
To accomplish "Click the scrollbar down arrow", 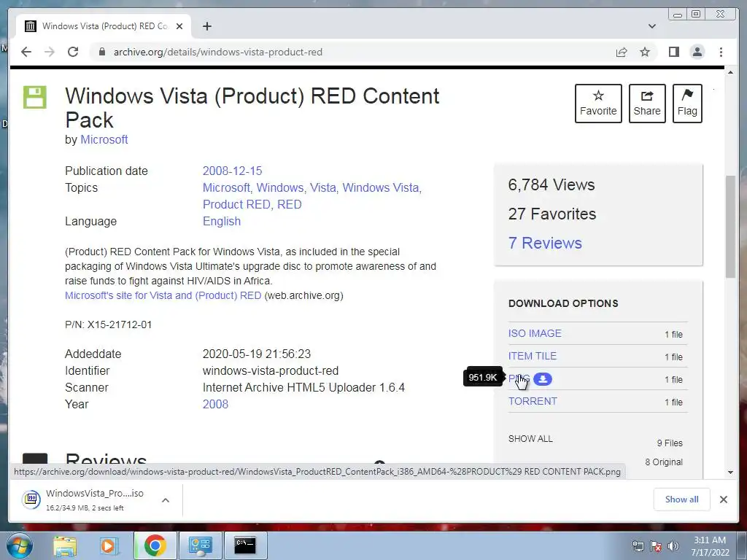I will [730, 472].
